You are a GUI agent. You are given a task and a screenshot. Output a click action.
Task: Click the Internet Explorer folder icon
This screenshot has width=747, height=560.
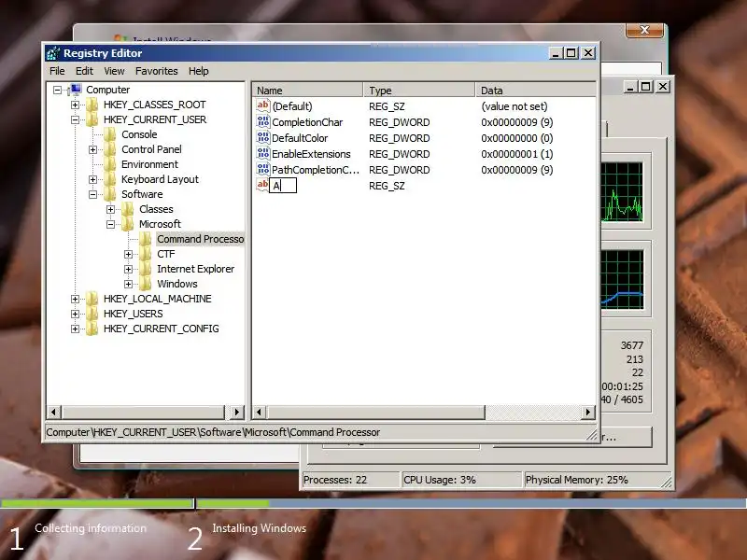point(146,269)
